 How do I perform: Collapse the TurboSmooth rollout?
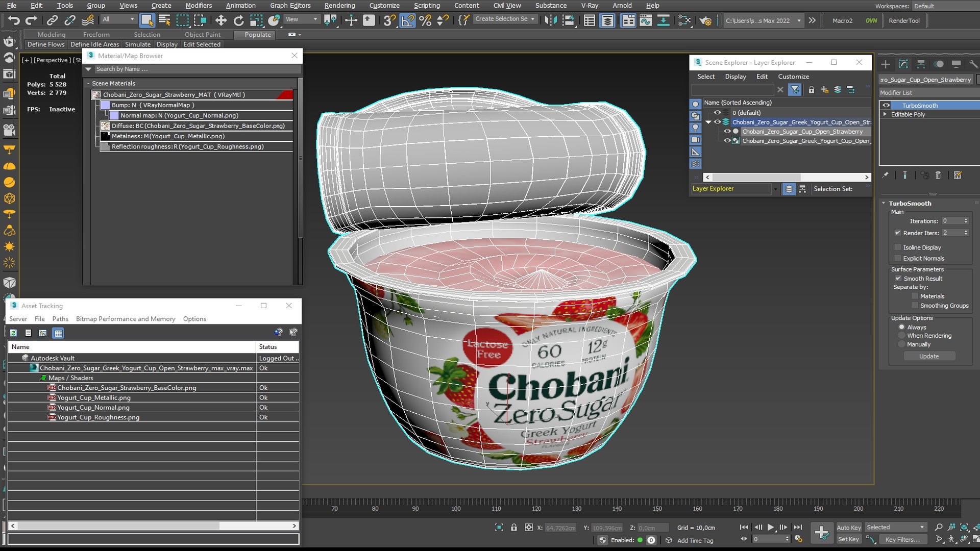[x=884, y=203]
